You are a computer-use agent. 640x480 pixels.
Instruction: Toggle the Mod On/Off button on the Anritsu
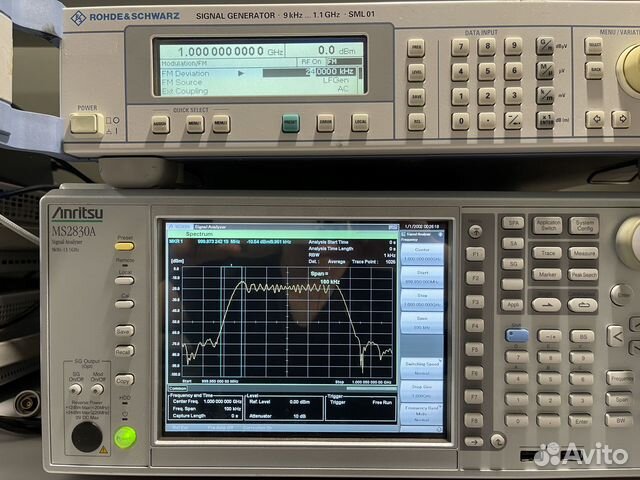tap(97, 390)
